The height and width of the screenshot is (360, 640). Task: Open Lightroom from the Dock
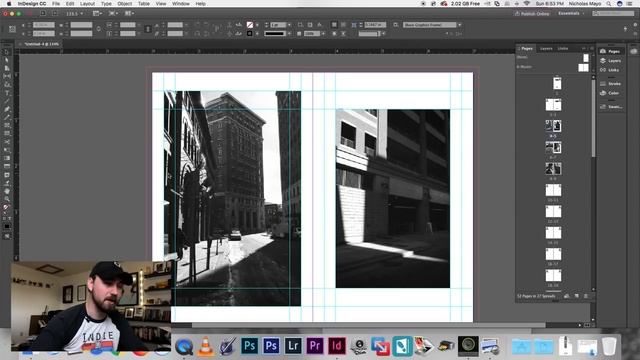[x=293, y=346]
